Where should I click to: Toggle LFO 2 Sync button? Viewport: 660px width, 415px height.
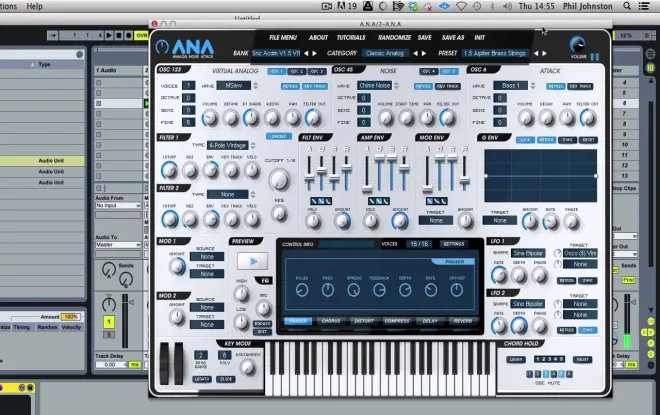click(x=588, y=330)
